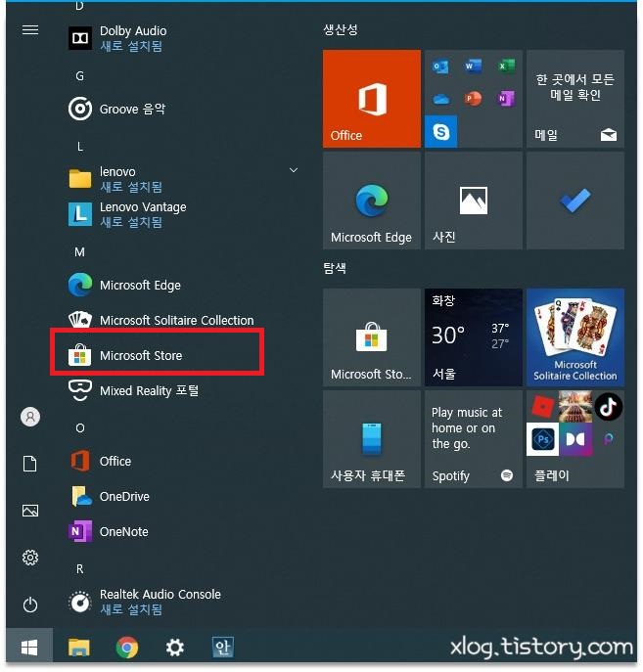Select the 생산성 group header
Viewport: 643px width, 672px height.
[341, 29]
